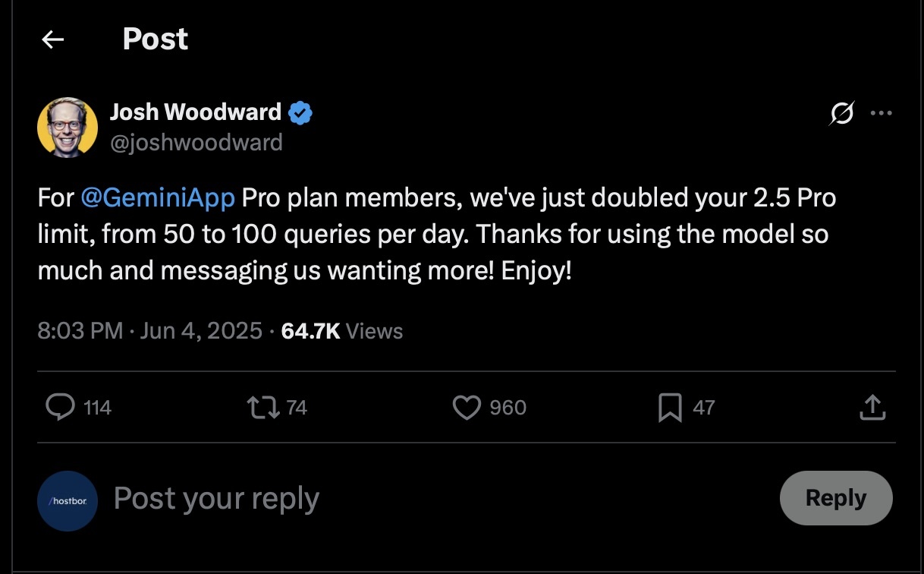Open the three-dot more options menu
Viewport: 924px width, 574px height.
pos(881,114)
